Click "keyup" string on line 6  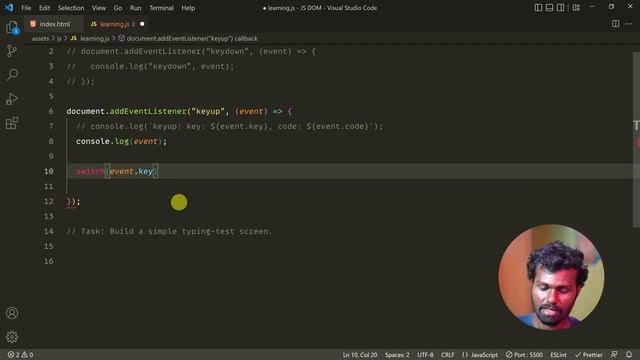pyautogui.click(x=208, y=111)
